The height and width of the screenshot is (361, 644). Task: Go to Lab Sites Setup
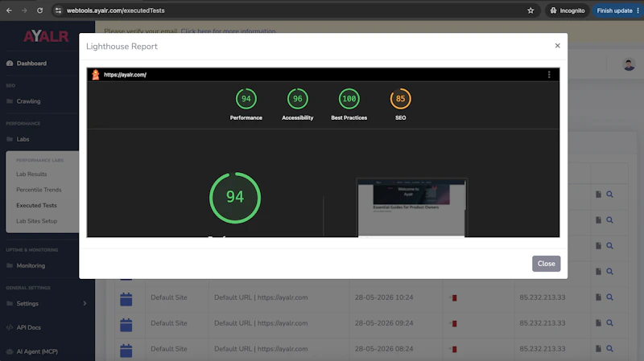(36, 221)
